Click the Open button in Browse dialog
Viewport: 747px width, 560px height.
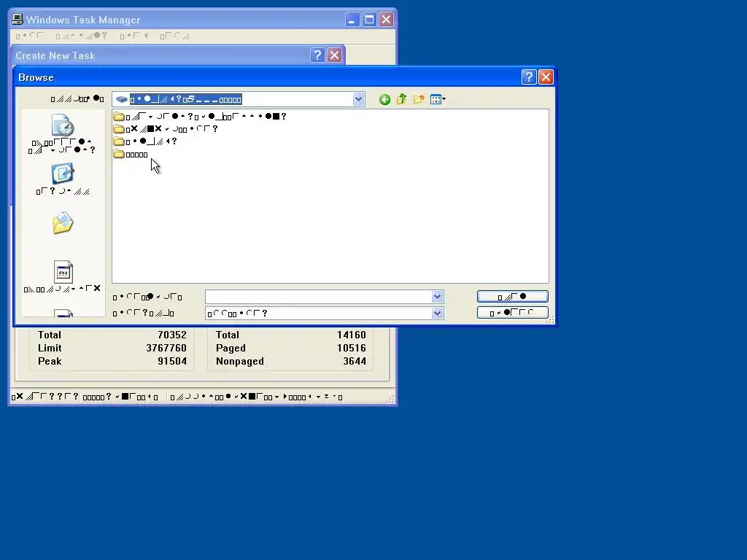513,297
